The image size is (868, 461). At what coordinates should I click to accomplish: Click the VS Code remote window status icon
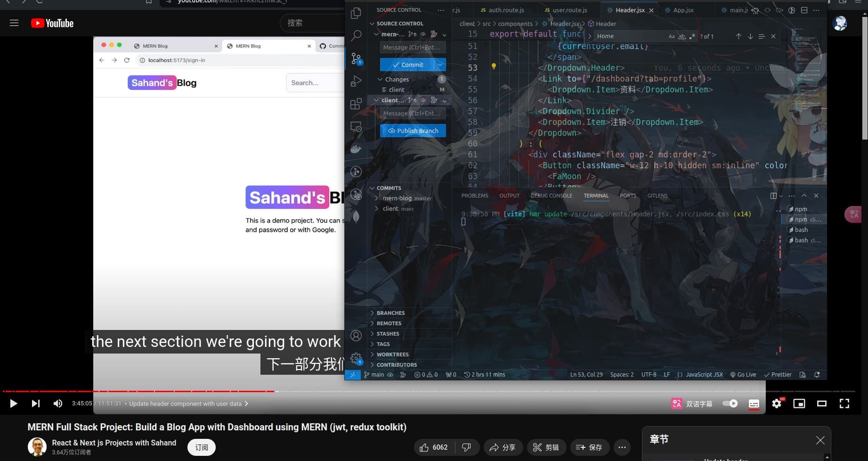[352, 375]
